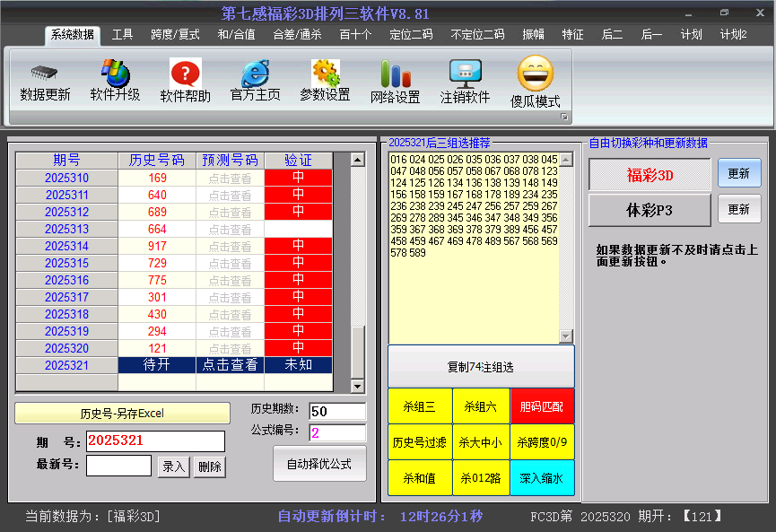776x532 pixels.
Task: Open 深入缩水 deep reduction tool
Action: click(x=543, y=477)
